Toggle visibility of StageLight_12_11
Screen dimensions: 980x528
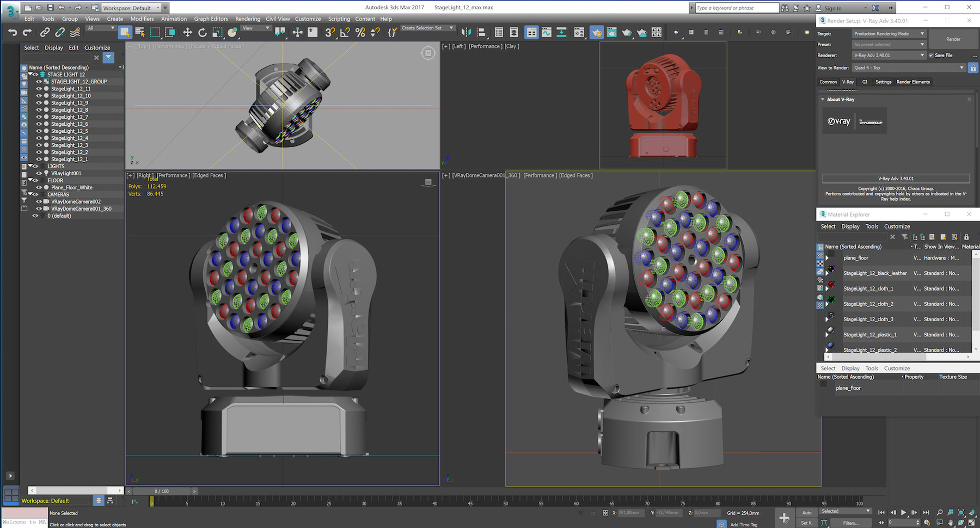click(x=38, y=88)
